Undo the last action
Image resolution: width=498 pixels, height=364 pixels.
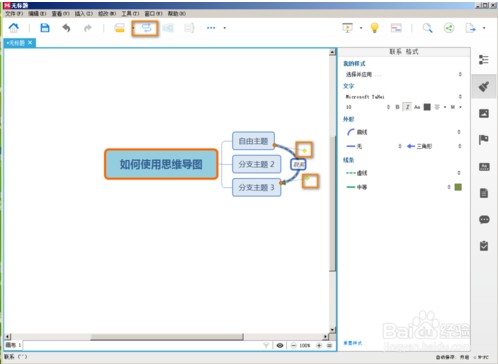66,28
